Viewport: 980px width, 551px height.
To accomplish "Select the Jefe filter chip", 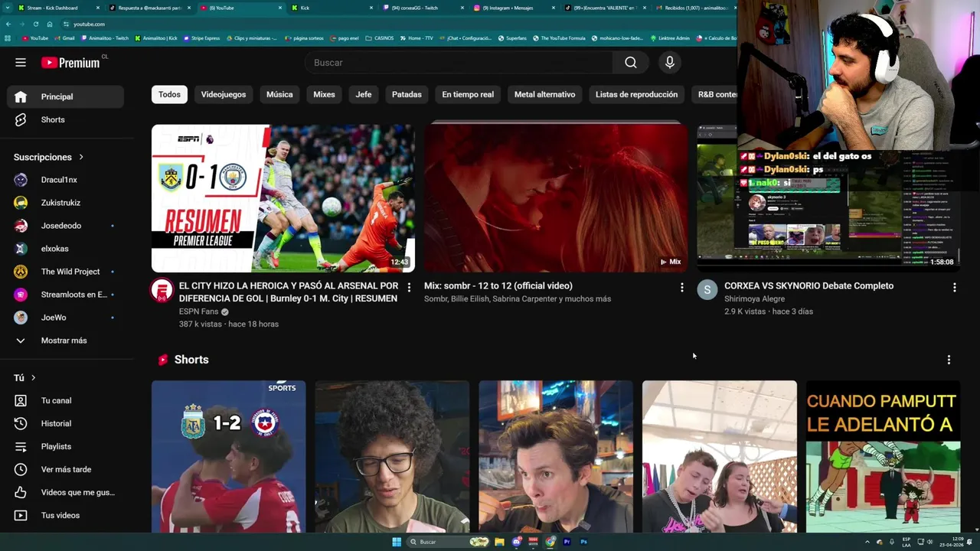I will pos(364,94).
